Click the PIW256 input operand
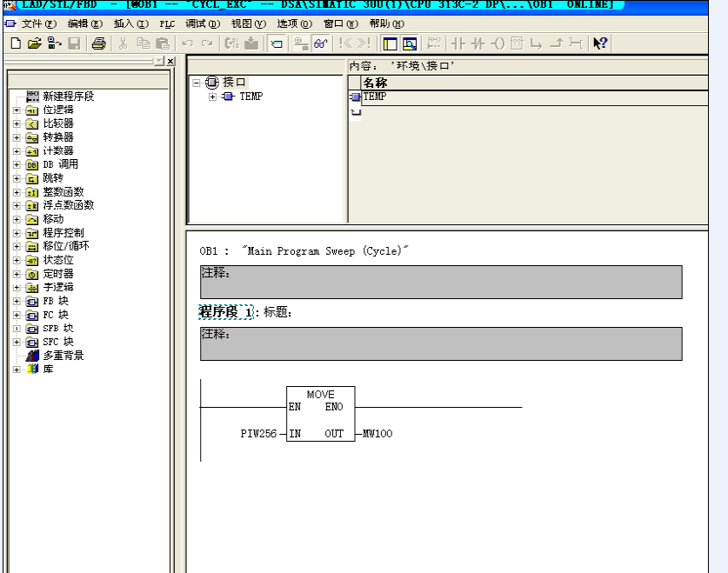This screenshot has height=573, width=728. (258, 434)
